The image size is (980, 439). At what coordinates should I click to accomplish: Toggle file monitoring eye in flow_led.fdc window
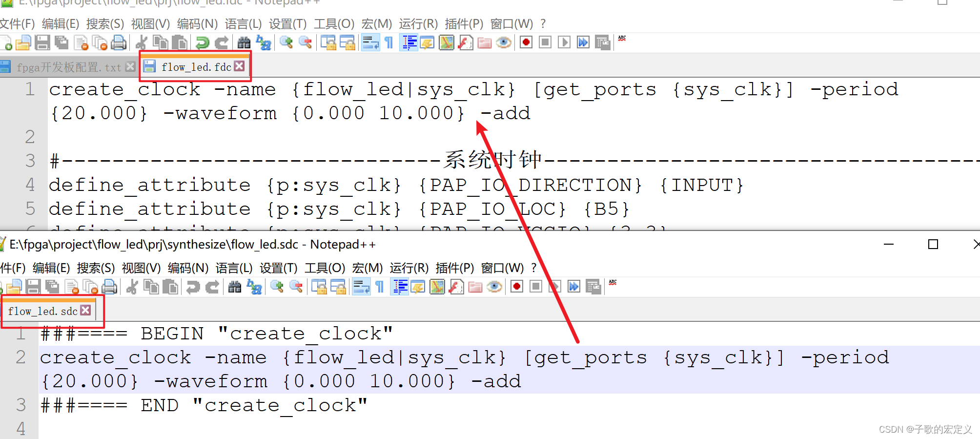tap(504, 43)
